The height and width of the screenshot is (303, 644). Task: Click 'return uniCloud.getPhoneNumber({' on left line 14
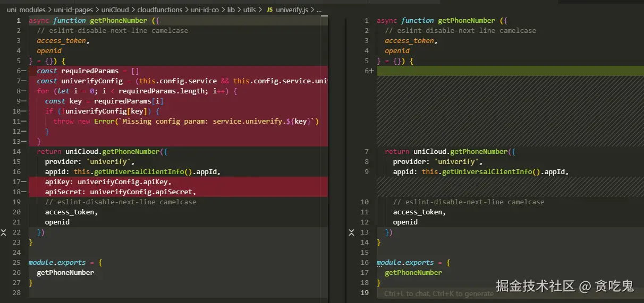[102, 152]
